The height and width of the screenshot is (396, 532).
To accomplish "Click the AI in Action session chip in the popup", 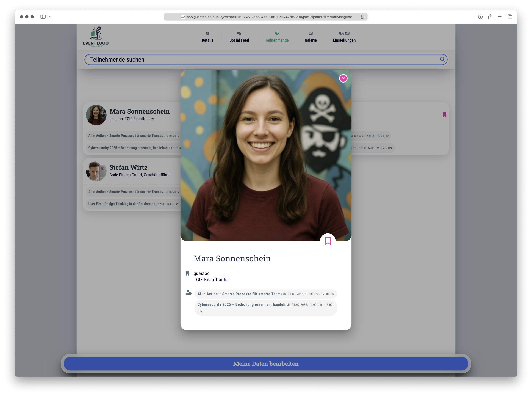I will coord(266,294).
